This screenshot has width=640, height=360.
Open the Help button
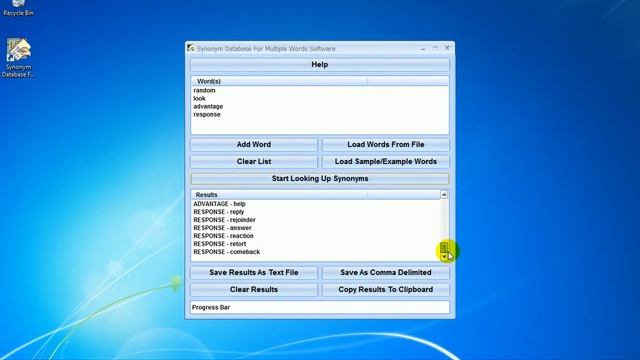(320, 64)
